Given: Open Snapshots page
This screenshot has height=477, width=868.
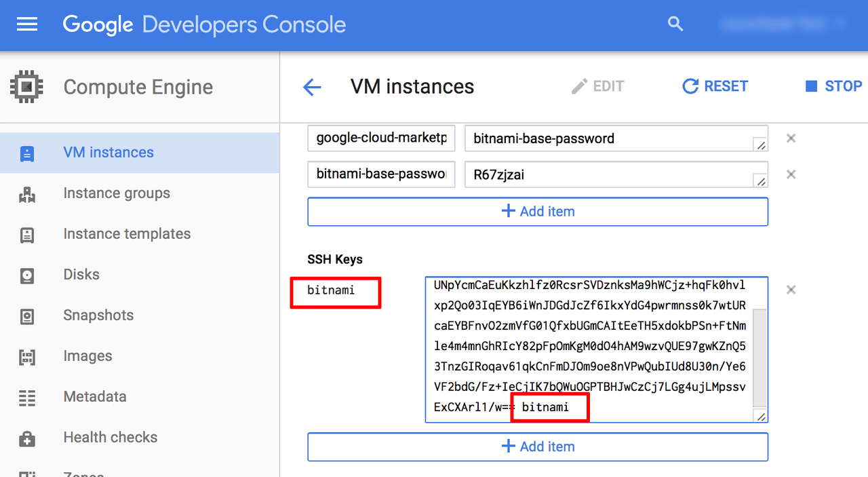Looking at the screenshot, I should (140, 316).
